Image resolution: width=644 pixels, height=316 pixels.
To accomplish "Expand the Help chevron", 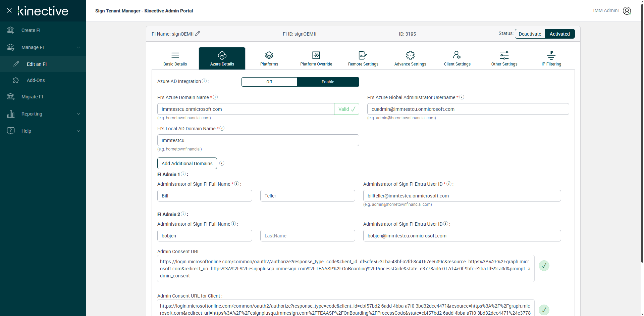I will (x=78, y=131).
